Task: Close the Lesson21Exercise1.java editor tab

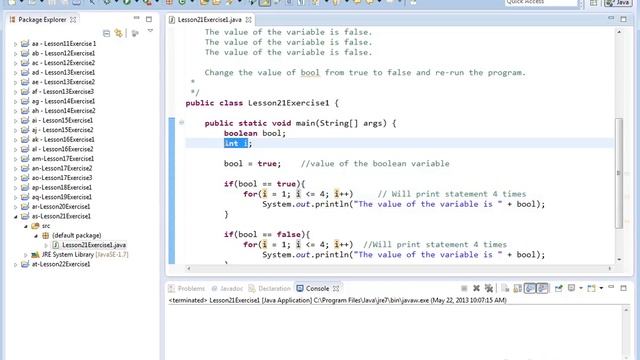Action: click(248, 20)
